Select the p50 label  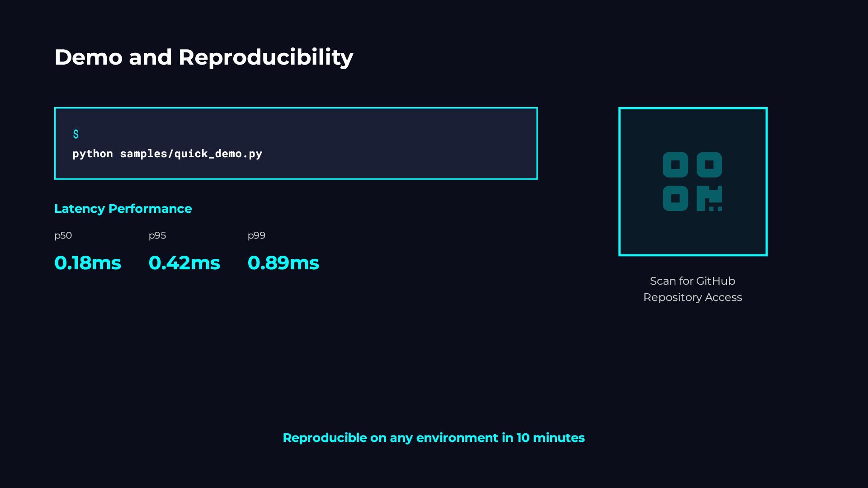click(63, 235)
